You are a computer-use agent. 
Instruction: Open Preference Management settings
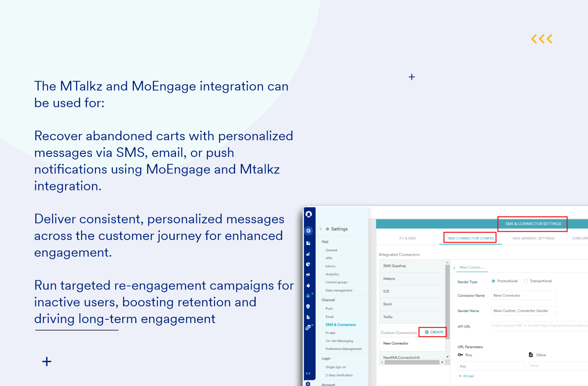point(344,349)
